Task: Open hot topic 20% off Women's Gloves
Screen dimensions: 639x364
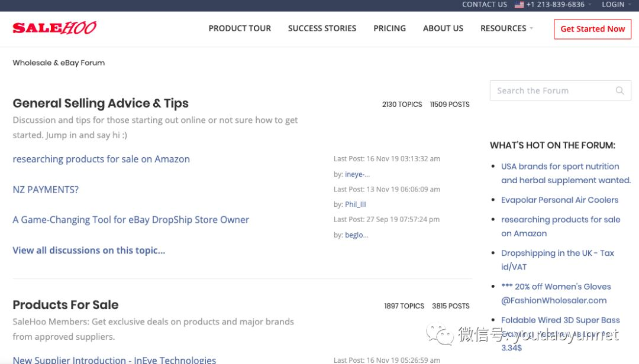Action: point(556,294)
